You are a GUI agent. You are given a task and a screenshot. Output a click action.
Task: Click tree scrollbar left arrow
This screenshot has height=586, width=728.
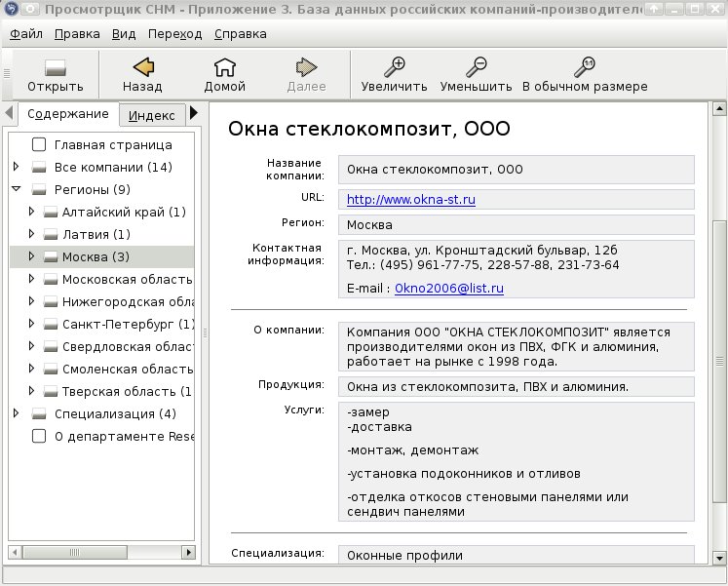coord(15,552)
